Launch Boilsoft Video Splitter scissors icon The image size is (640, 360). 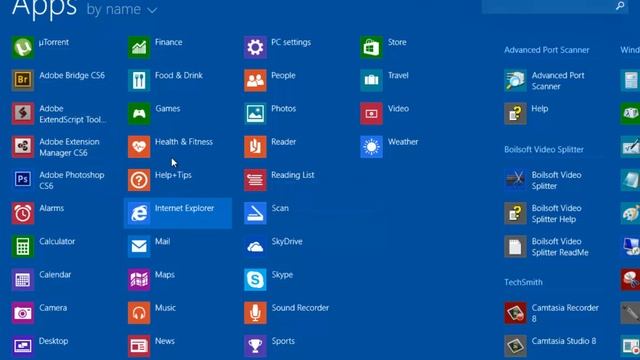click(515, 180)
